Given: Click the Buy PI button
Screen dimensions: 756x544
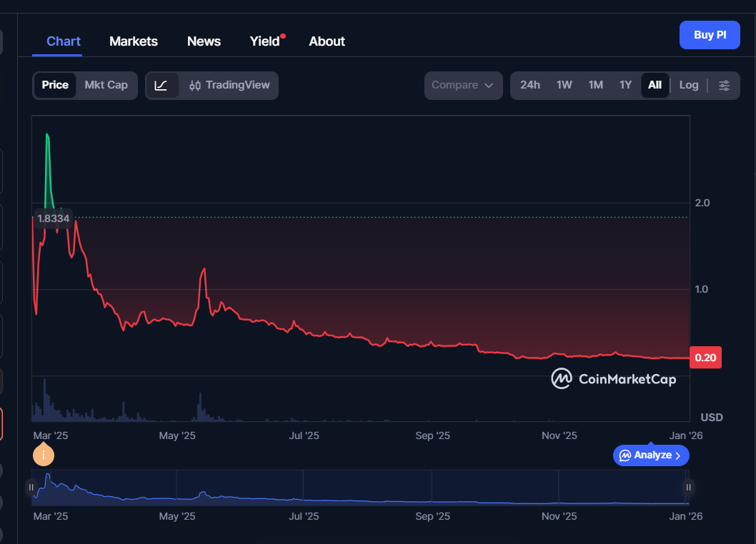Looking at the screenshot, I should click(710, 34).
